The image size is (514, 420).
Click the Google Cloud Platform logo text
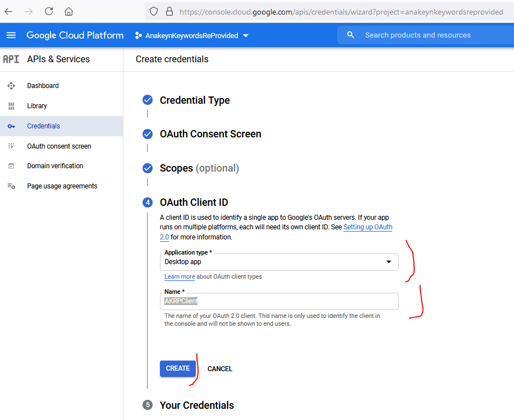pyautogui.click(x=75, y=35)
